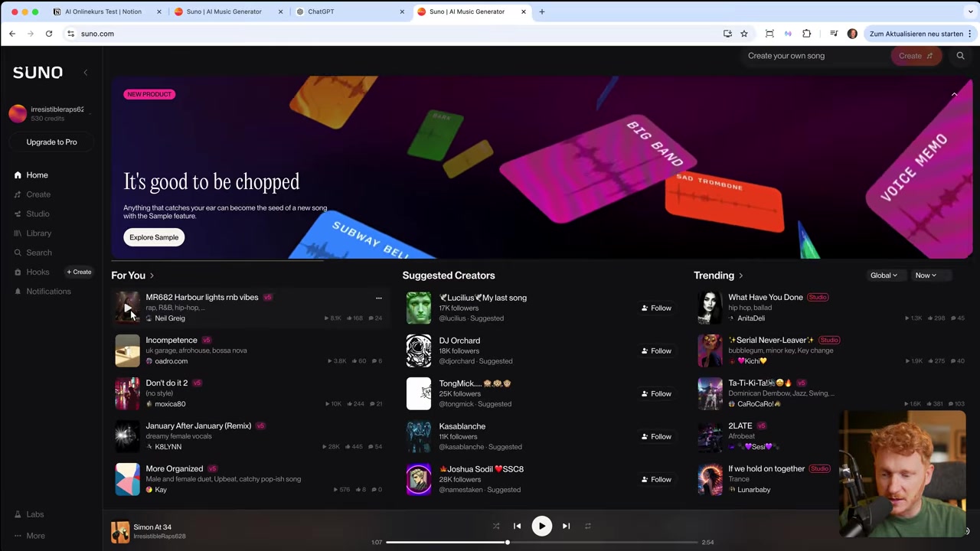The width and height of the screenshot is (980, 551).
Task: Open DJ Orchard's avatar
Action: [419, 350]
